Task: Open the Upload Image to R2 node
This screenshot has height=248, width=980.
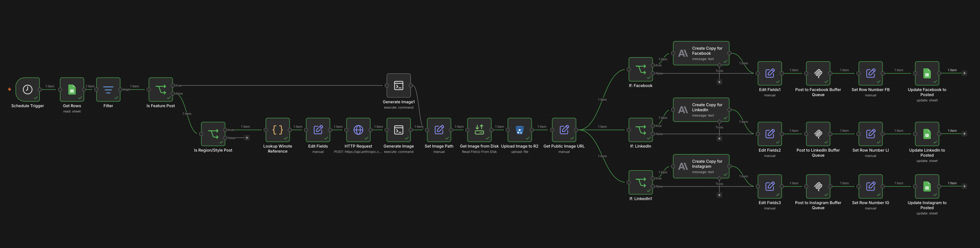Action: coord(520,130)
